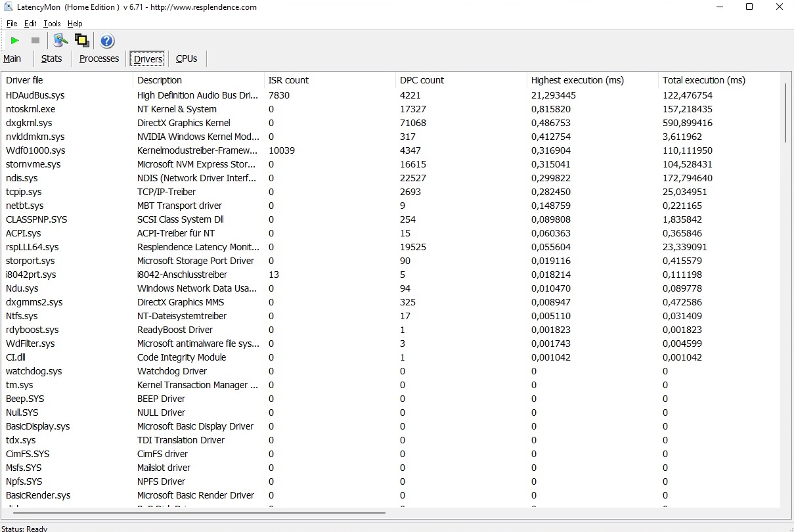
Task: Go to the CPUs tab
Action: click(x=187, y=58)
